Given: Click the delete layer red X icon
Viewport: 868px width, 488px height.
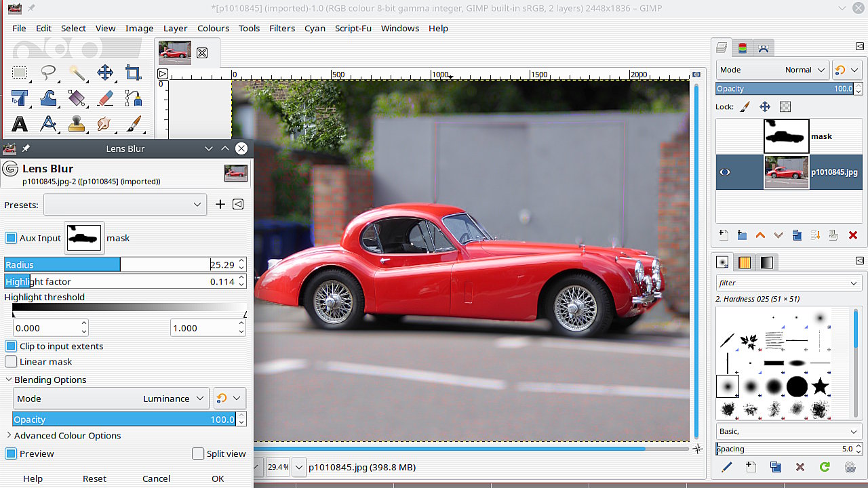Looking at the screenshot, I should coord(852,235).
